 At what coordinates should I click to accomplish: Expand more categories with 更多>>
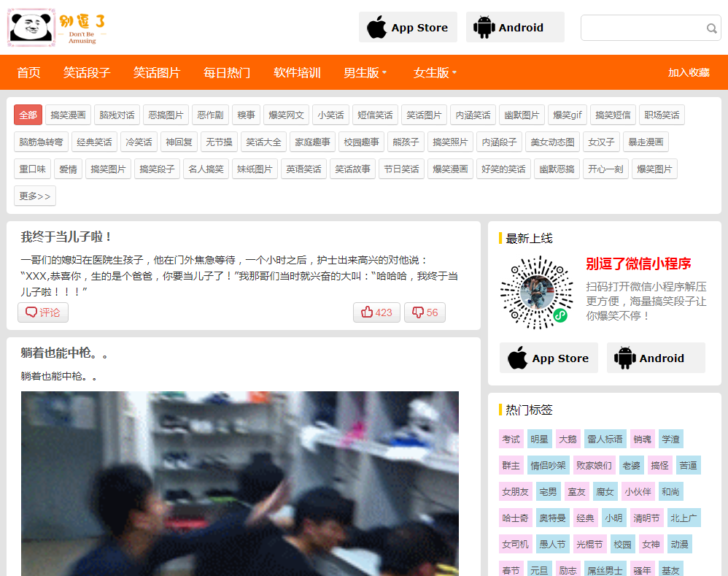click(x=35, y=196)
